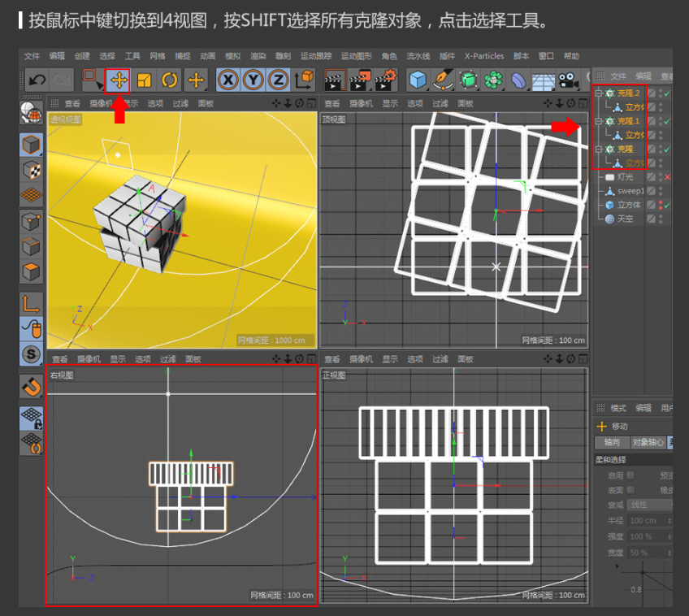
Task: Click the Camera object icon
Action: pyautogui.click(x=566, y=80)
